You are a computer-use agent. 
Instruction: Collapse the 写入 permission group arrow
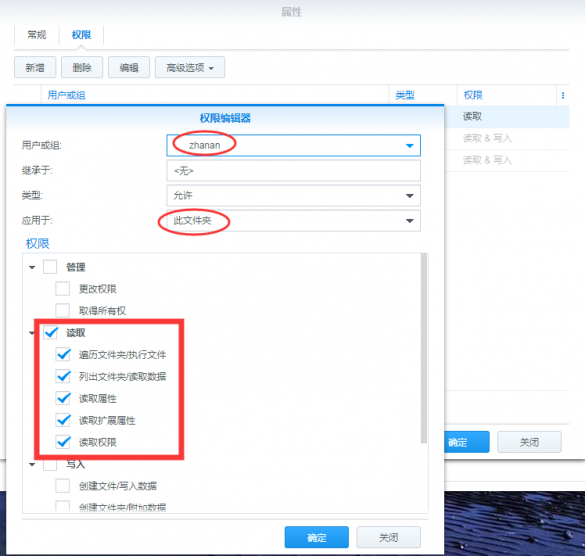pos(32,465)
